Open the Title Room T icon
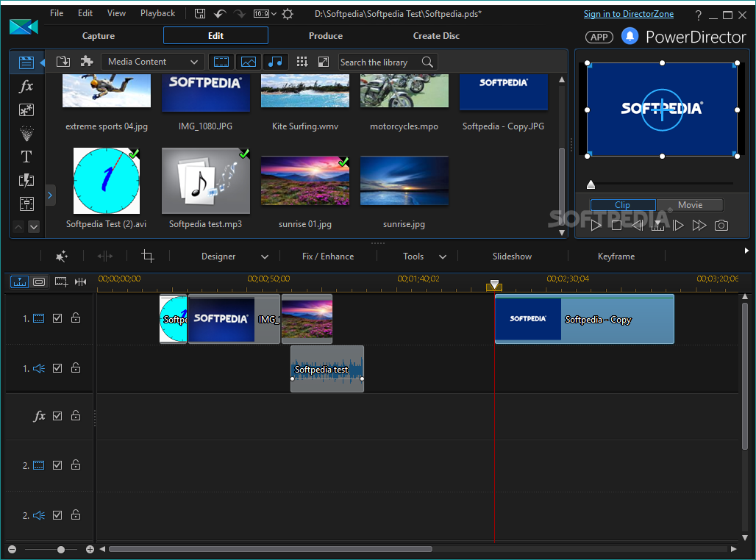 [26, 157]
